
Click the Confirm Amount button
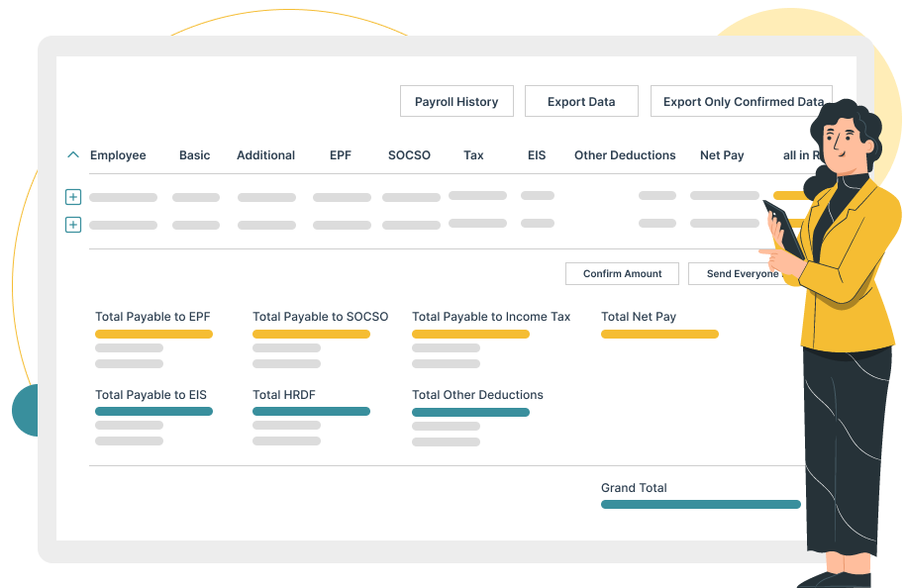click(x=622, y=274)
